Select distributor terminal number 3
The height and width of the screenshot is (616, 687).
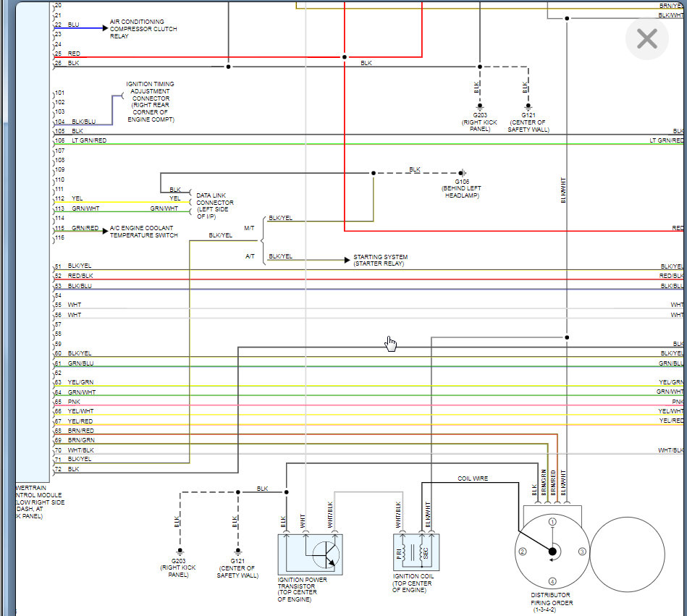(x=582, y=551)
